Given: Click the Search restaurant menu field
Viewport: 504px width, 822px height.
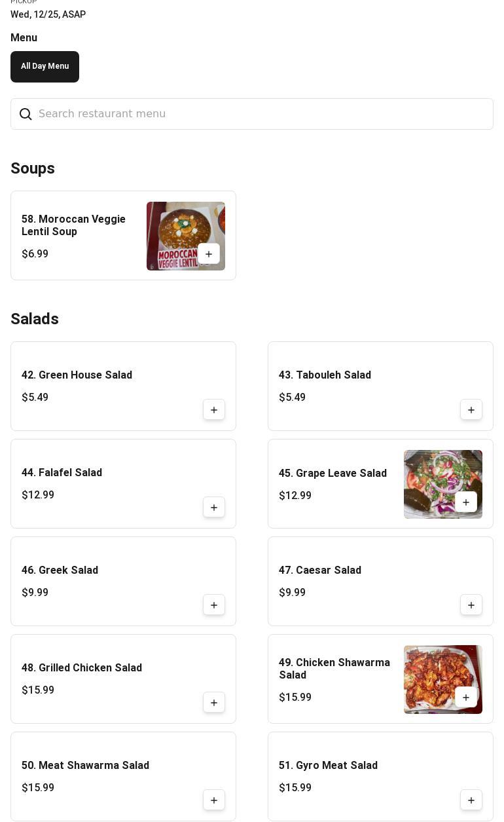Looking at the screenshot, I should [252, 114].
